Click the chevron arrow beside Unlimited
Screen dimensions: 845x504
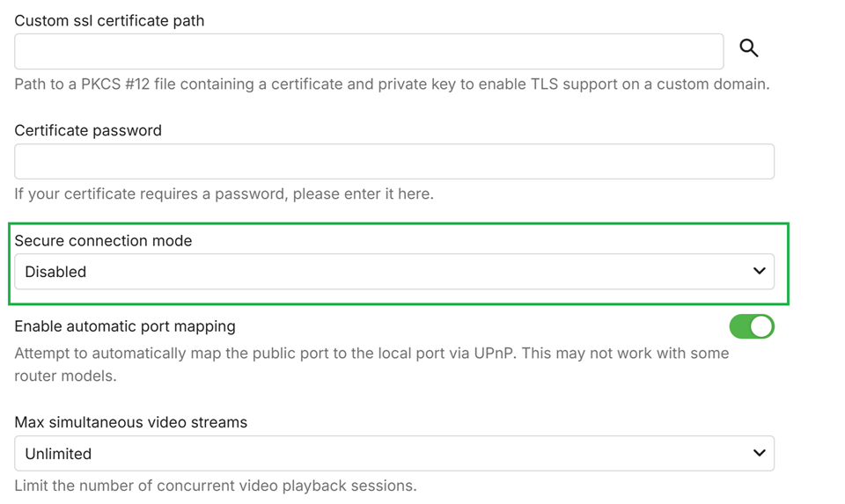(759, 453)
